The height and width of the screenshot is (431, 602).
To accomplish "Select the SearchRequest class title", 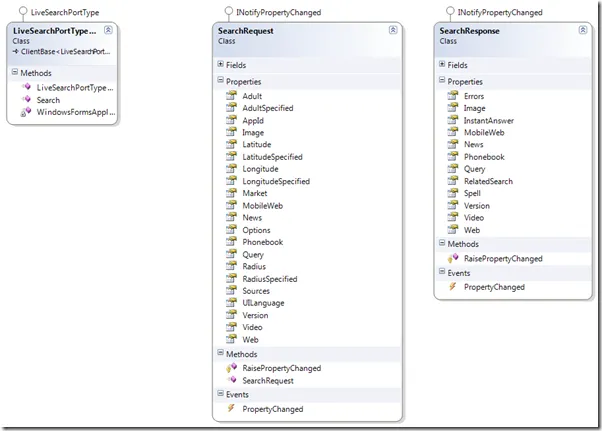I will [x=245, y=31].
